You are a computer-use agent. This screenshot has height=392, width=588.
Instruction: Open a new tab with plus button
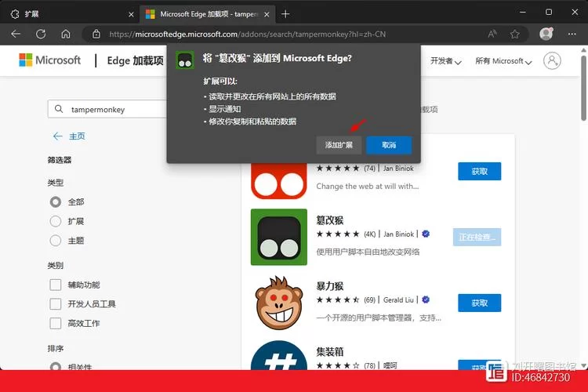point(285,14)
